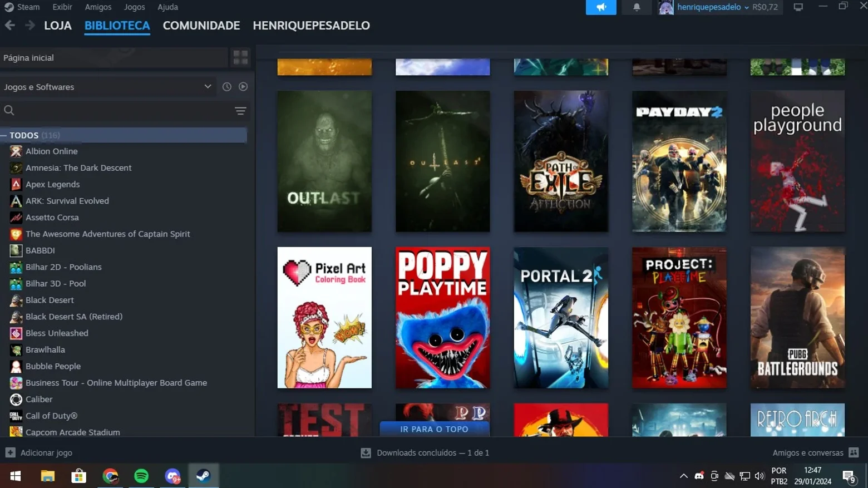Open Amigos e conversas panel
This screenshot has width=868, height=488.
click(x=816, y=453)
